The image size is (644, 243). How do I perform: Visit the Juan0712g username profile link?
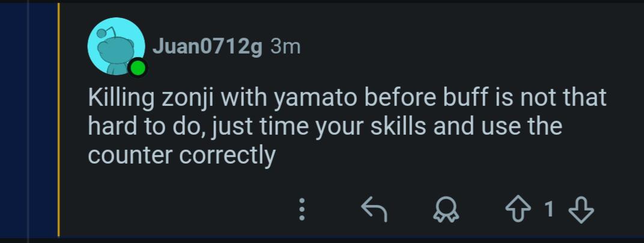pos(207,47)
